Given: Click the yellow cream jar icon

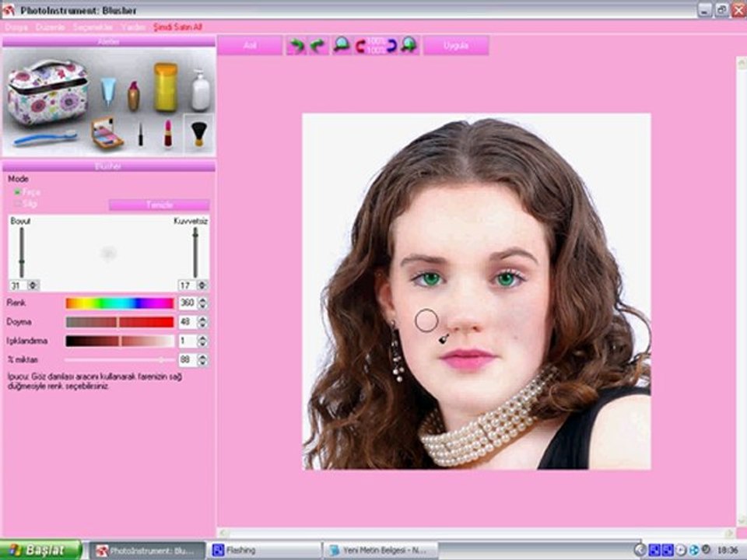Looking at the screenshot, I should (166, 87).
